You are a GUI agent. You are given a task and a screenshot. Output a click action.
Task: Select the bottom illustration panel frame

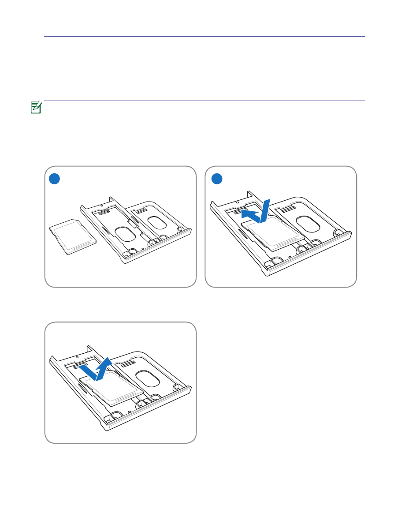pos(120,383)
